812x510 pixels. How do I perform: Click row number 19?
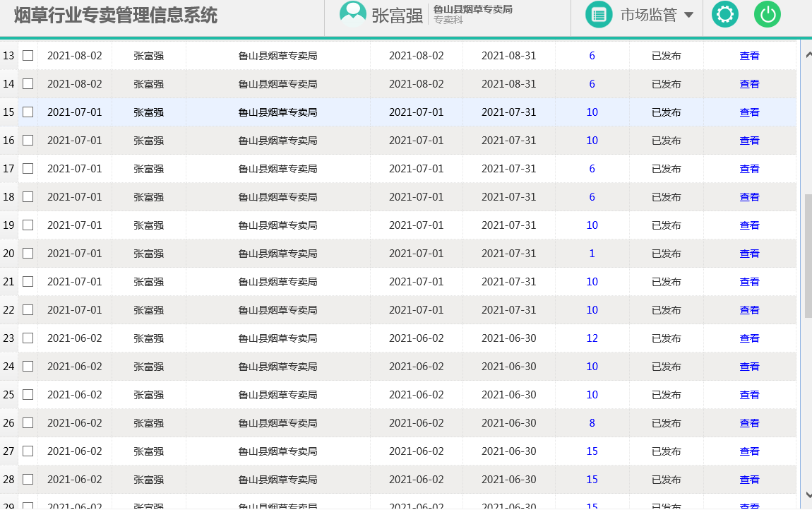point(8,225)
